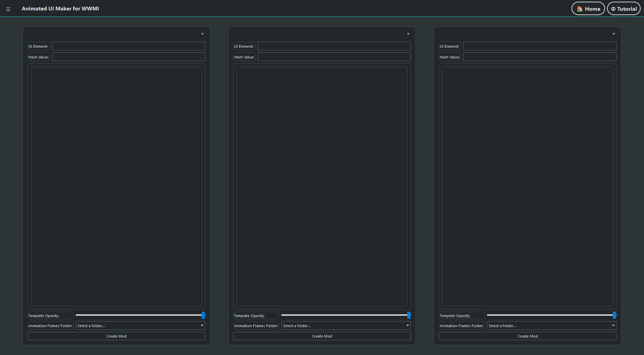Click the middle panel's Template Opacity slider handle

409,315
